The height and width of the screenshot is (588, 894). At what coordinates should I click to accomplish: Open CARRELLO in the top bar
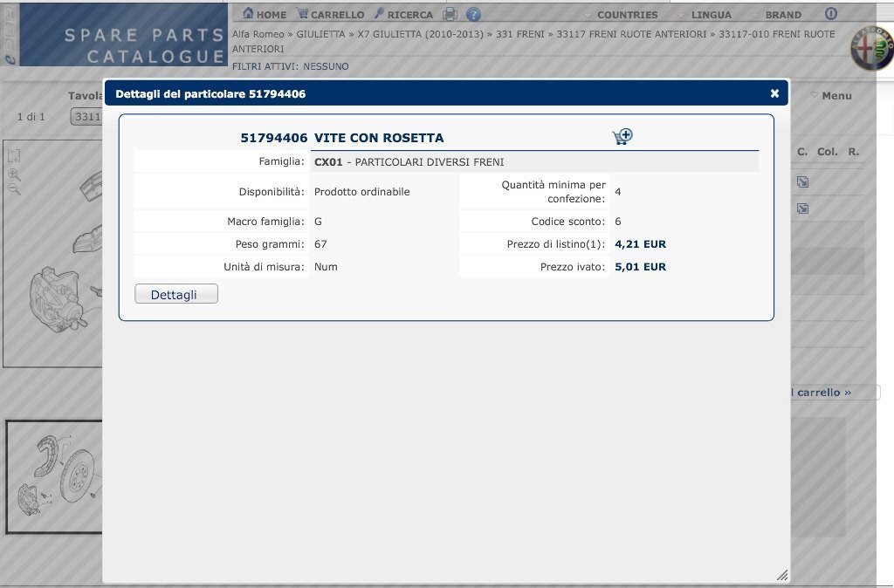tap(331, 14)
